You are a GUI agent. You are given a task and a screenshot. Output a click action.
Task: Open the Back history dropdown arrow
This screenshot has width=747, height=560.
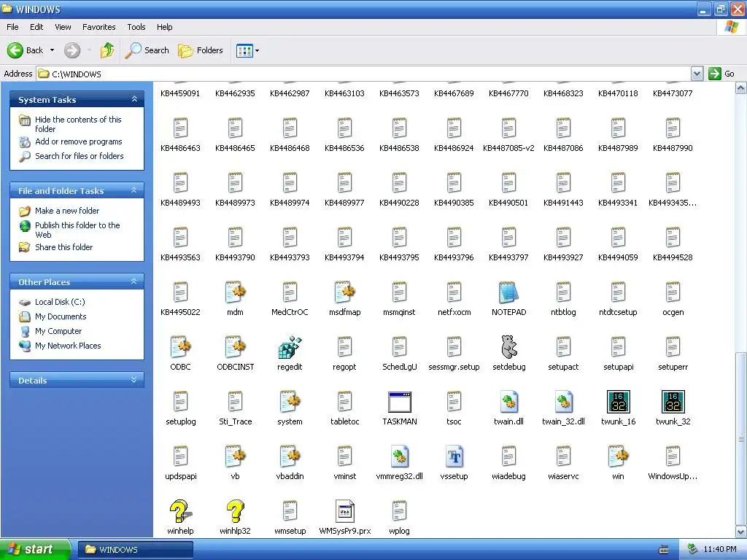click(x=52, y=50)
